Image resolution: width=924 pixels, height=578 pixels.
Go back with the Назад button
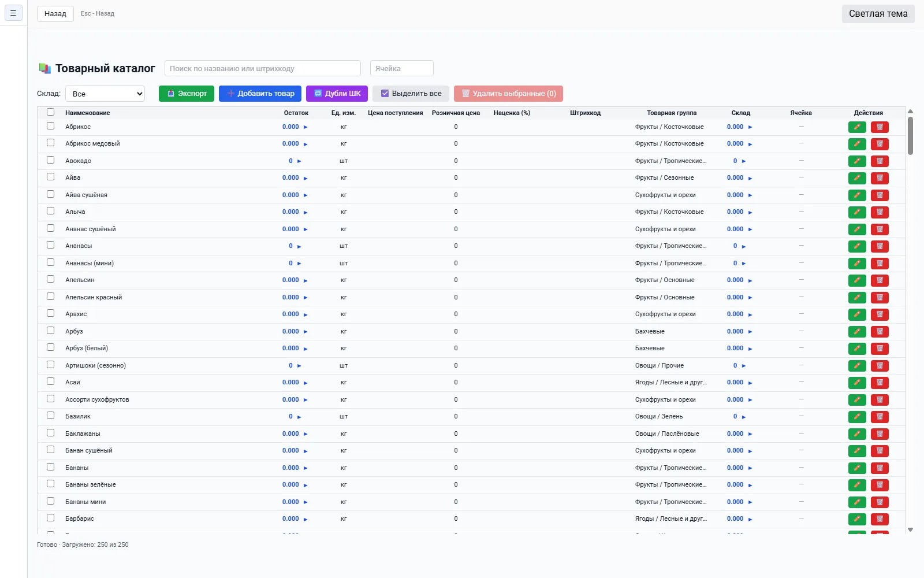point(55,13)
